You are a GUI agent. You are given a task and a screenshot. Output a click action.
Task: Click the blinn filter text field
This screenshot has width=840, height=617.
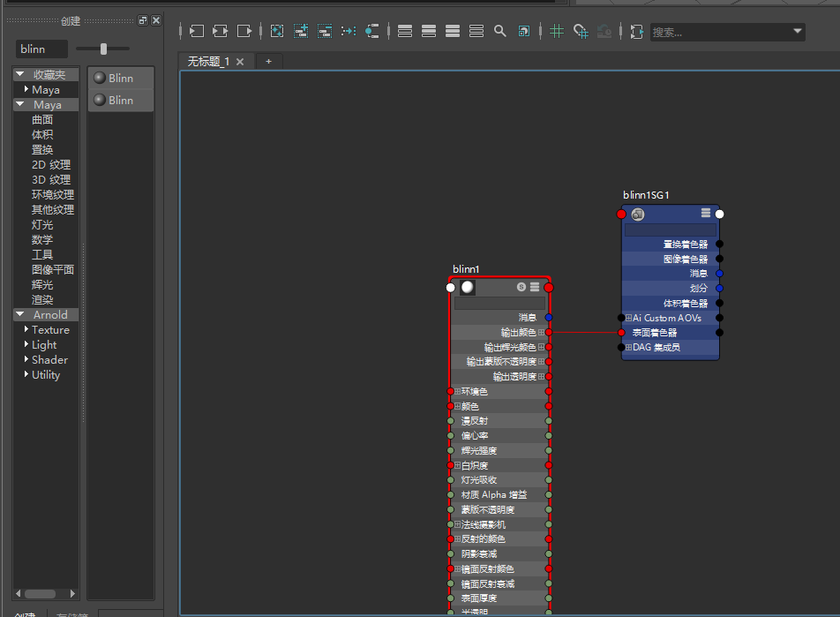[41, 49]
